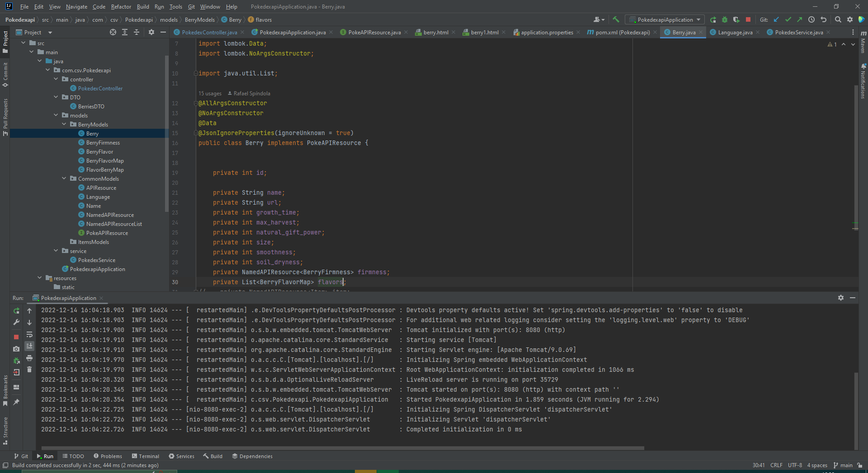The height and width of the screenshot is (473, 868).
Task: Switch to the PokeAPIResource.java tab
Action: pyautogui.click(x=373, y=32)
